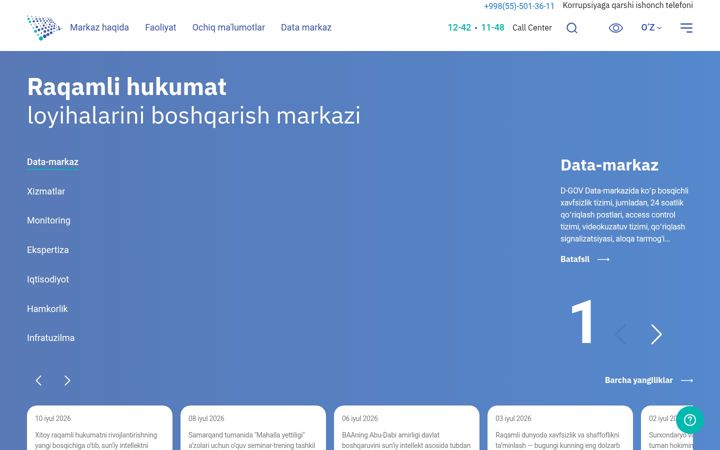Open Data markaz menu in header
Image resolution: width=720 pixels, height=450 pixels.
(306, 28)
